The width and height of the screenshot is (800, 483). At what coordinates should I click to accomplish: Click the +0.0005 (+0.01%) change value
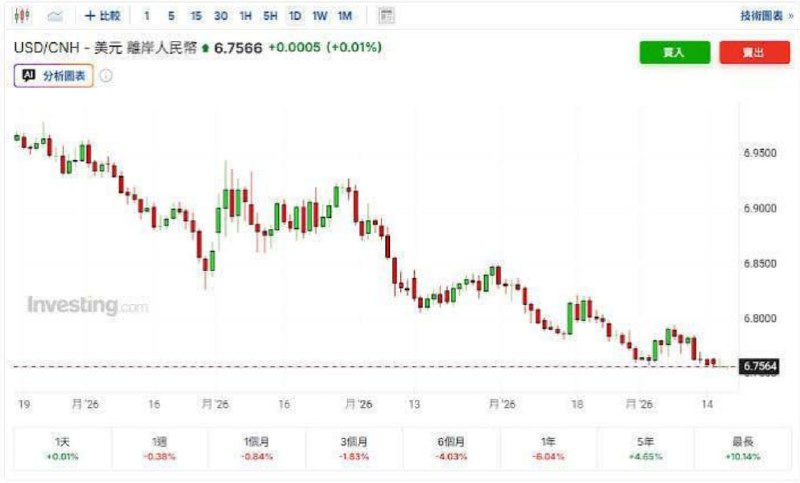click(x=325, y=47)
